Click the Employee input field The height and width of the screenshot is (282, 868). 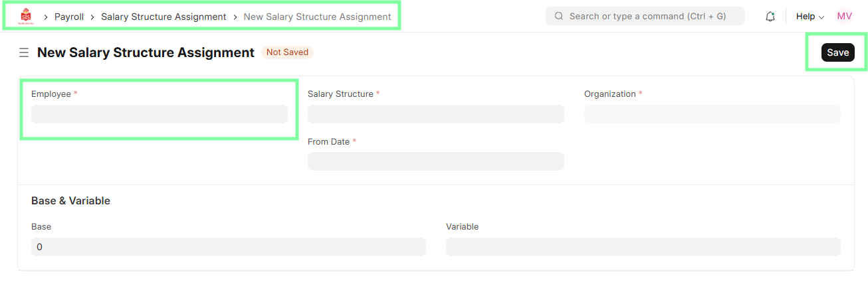(x=160, y=114)
